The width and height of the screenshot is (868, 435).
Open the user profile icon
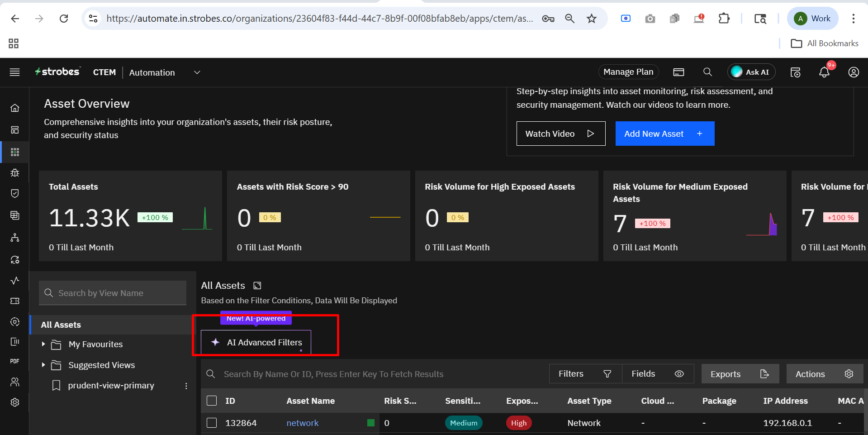point(853,72)
